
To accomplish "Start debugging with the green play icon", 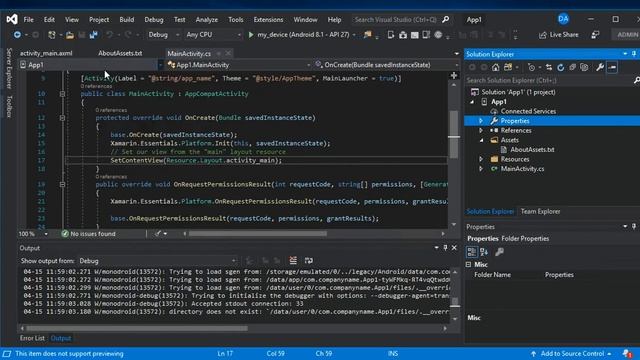I will [251, 35].
